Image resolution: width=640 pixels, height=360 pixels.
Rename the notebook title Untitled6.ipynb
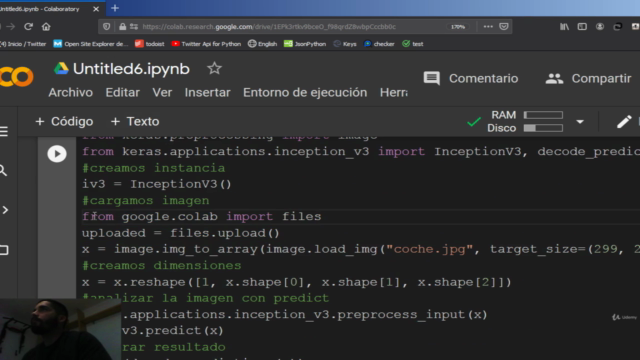pyautogui.click(x=131, y=69)
